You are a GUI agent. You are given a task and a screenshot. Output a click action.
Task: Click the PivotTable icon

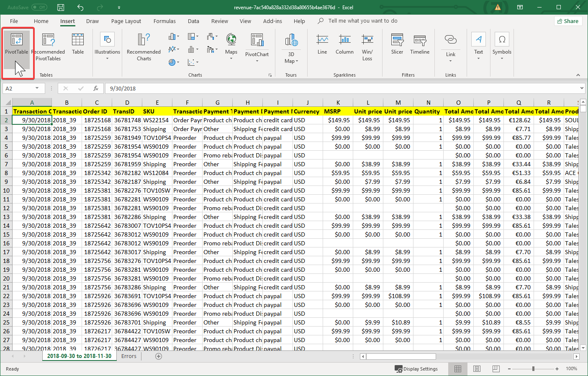tap(16, 40)
